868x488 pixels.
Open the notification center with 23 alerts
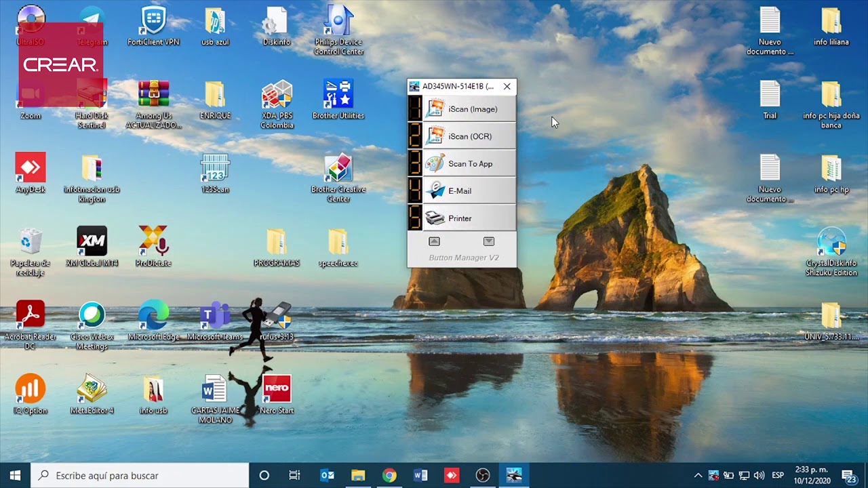pyautogui.click(x=848, y=475)
